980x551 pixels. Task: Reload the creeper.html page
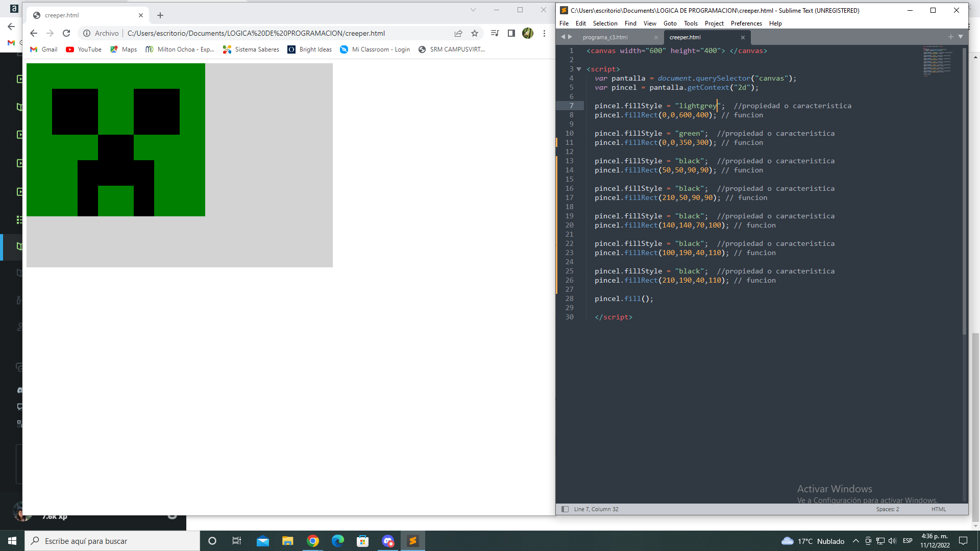coord(66,33)
